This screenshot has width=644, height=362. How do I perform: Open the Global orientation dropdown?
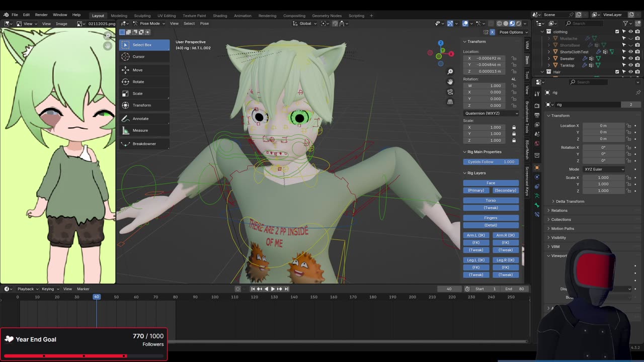tap(305, 24)
